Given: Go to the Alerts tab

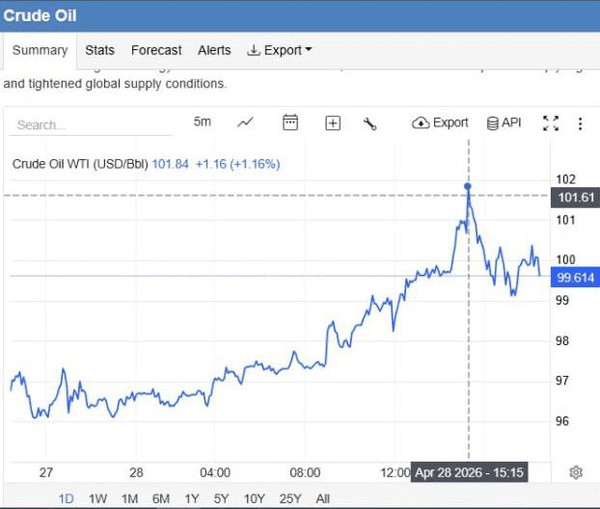Looking at the screenshot, I should 214,50.
